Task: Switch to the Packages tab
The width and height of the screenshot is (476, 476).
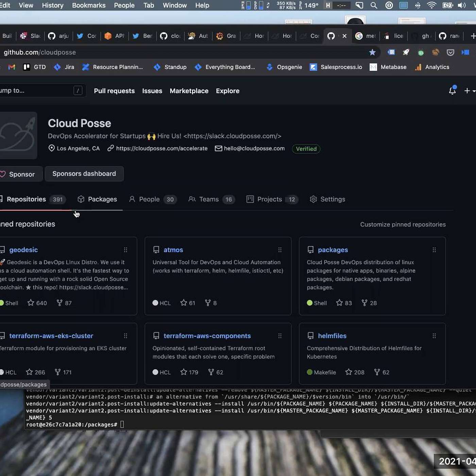Action: [97, 199]
